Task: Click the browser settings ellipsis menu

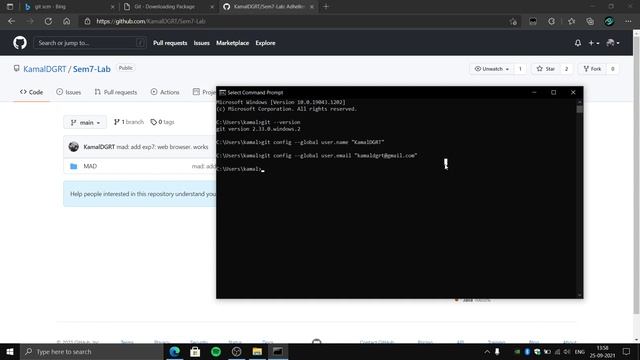Action: pyautogui.click(x=628, y=21)
